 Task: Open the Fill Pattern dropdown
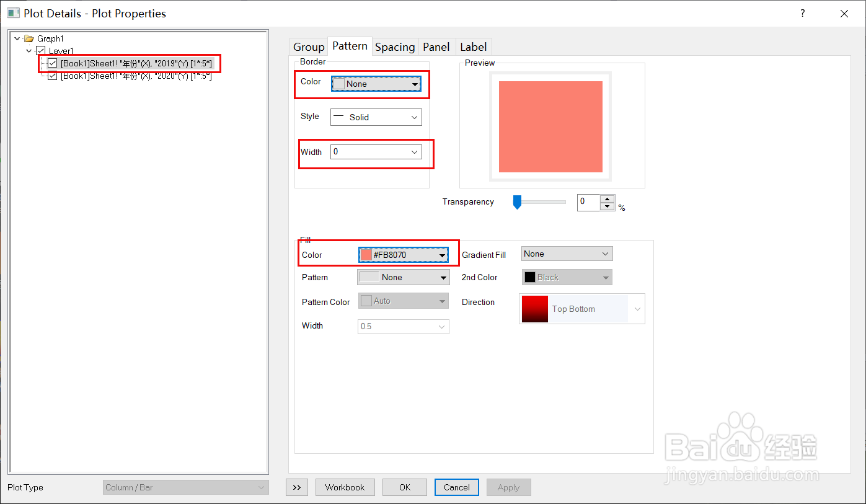404,277
